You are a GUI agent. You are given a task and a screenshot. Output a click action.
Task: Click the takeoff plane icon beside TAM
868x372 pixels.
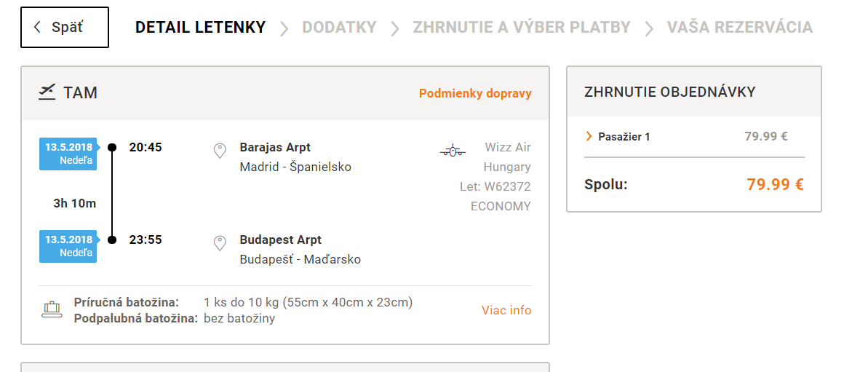click(47, 92)
